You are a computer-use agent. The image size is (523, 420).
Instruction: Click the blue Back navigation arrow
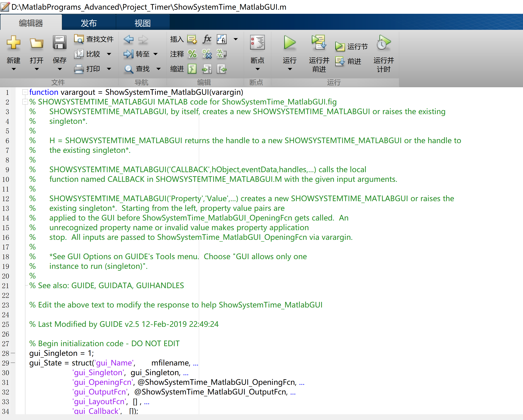[x=128, y=39]
